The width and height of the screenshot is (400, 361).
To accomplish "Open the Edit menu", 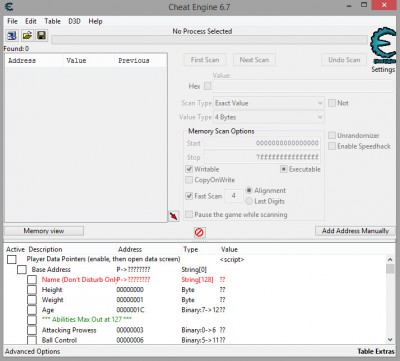I will coord(31,21).
